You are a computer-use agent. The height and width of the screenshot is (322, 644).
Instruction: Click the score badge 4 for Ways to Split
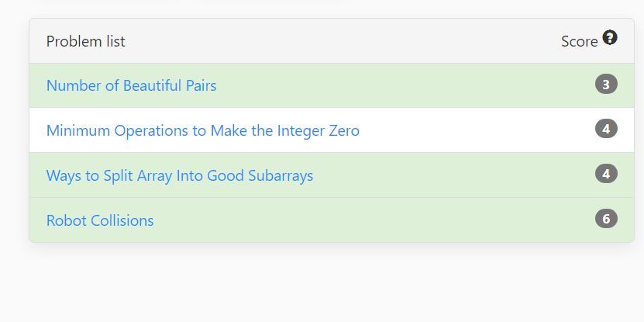606,174
